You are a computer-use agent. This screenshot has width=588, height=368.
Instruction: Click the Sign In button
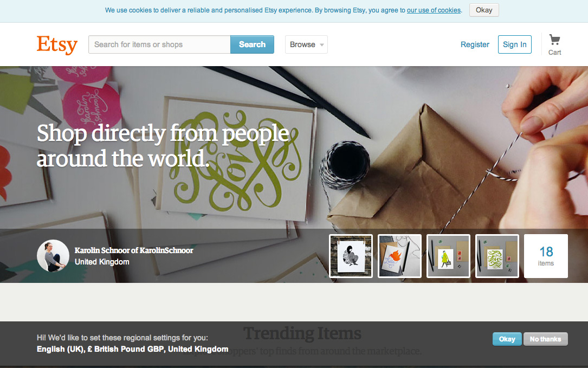point(514,44)
